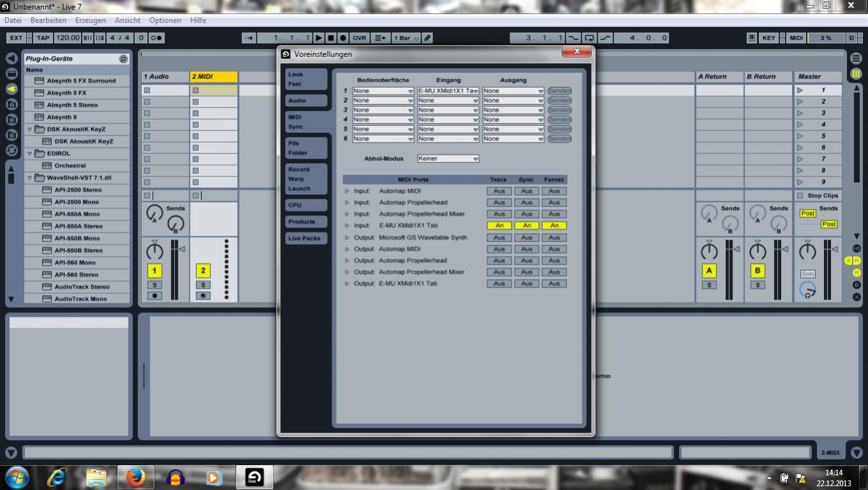Toggle the Returns section (R) button
This screenshot has height=490, width=868.
[x=857, y=261]
